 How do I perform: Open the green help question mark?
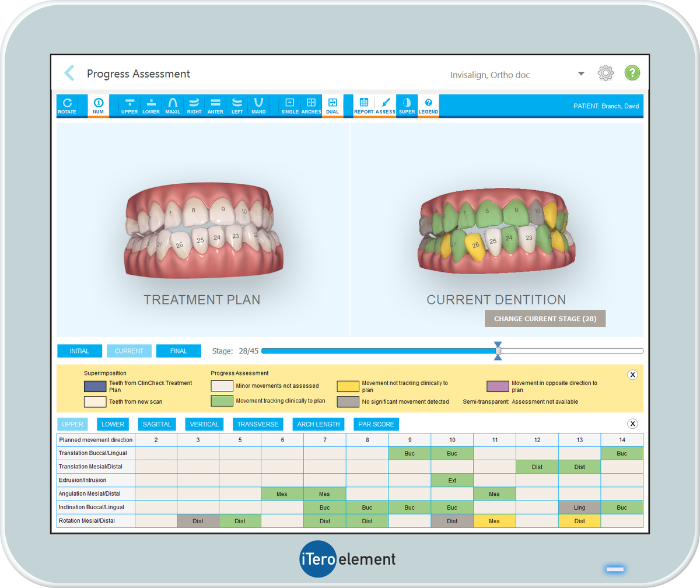coord(632,73)
